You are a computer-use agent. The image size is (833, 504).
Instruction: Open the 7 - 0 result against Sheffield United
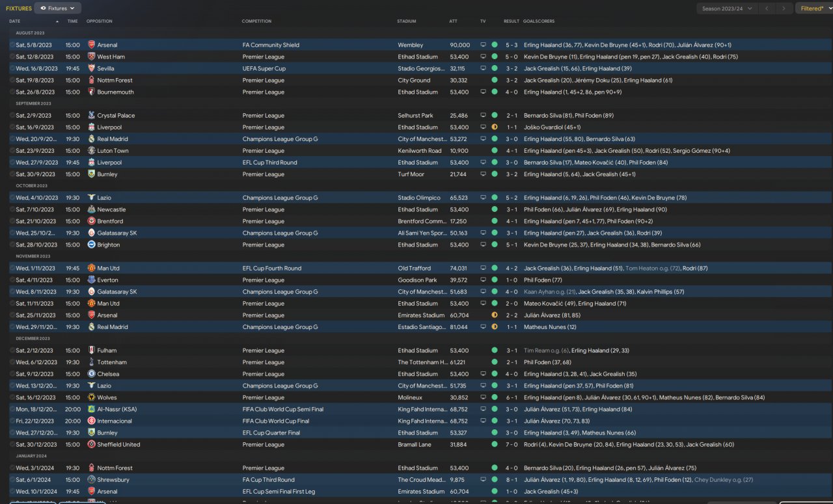pyautogui.click(x=512, y=445)
